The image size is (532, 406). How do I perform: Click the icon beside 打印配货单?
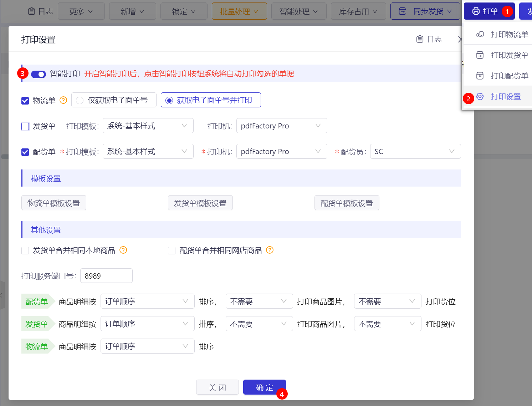pos(480,76)
